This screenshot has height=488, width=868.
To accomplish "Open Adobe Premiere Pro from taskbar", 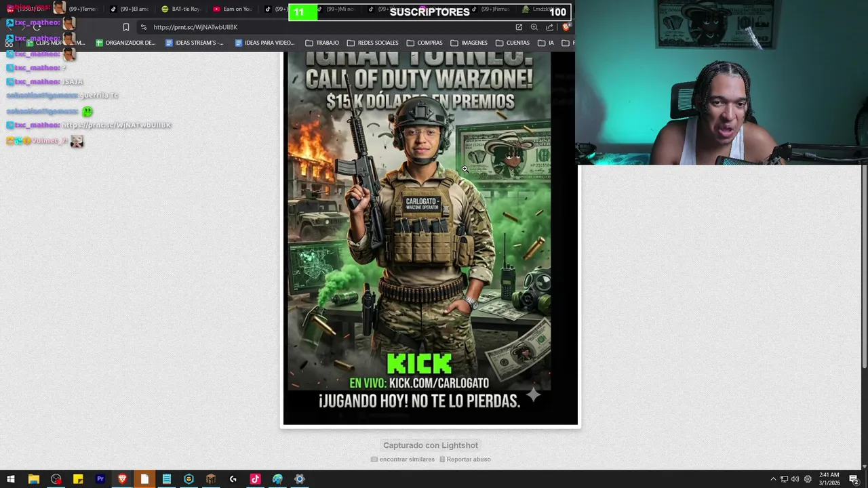I will pos(100,479).
